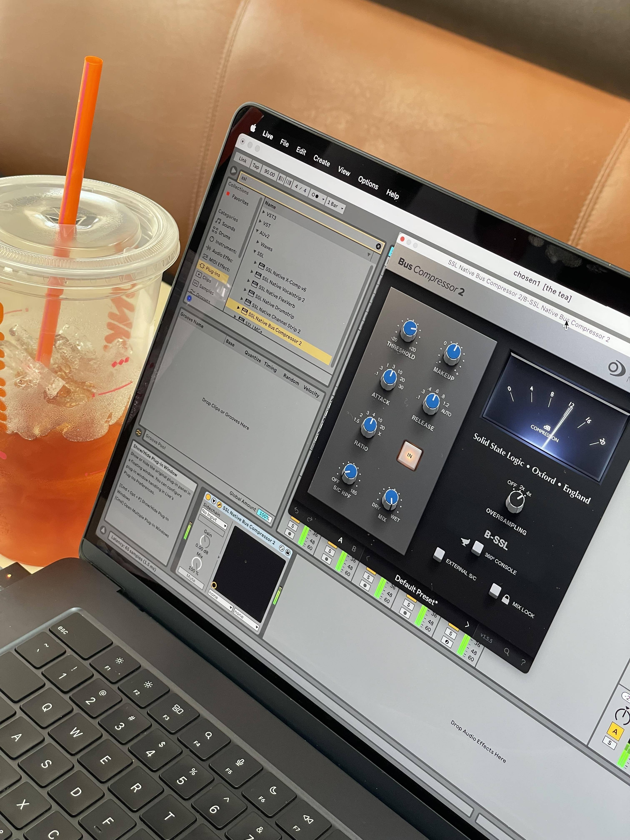630x840 pixels.
Task: Click the device hot-swap circular arrows icon
Action: pos(282,548)
